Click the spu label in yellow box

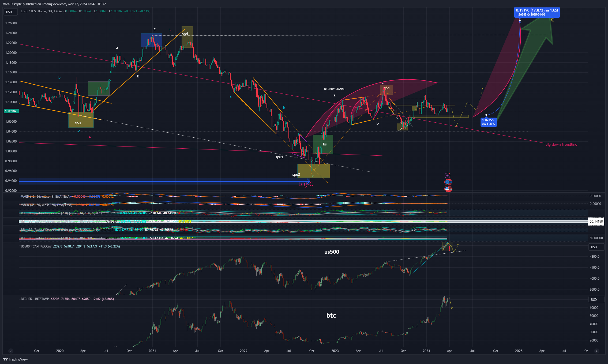(x=78, y=123)
